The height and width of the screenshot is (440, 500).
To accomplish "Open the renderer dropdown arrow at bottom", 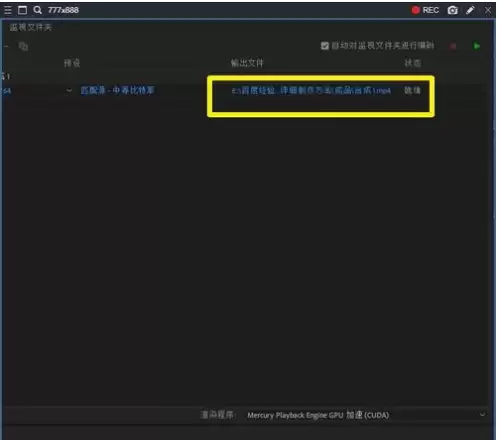I will coord(482,415).
